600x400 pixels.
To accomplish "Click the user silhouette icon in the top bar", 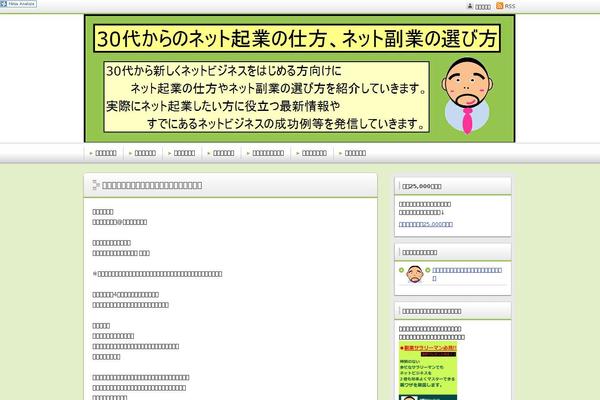I will 470,6.
